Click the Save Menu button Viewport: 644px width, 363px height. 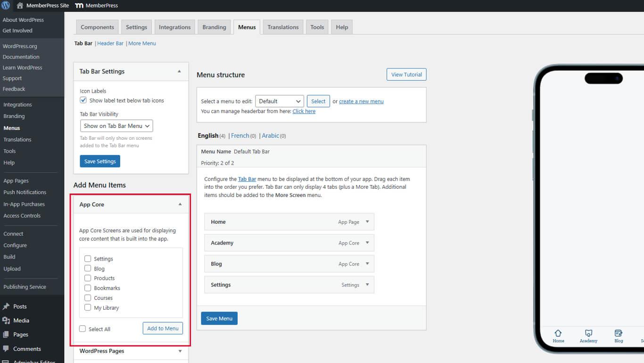tap(219, 318)
